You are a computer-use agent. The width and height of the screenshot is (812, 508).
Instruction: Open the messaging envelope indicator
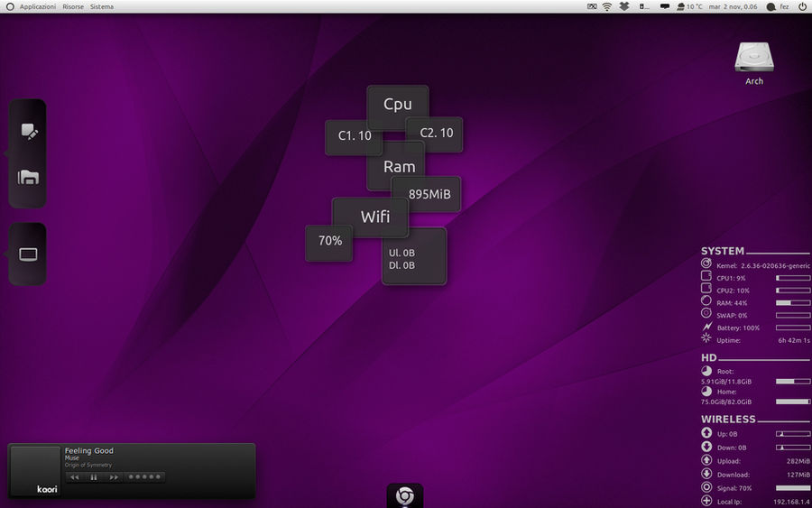pos(664,6)
